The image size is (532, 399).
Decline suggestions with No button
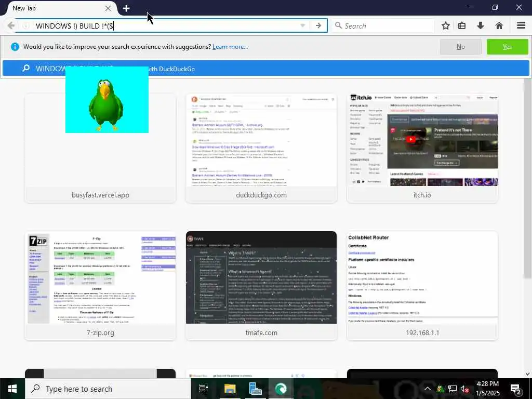(460, 47)
